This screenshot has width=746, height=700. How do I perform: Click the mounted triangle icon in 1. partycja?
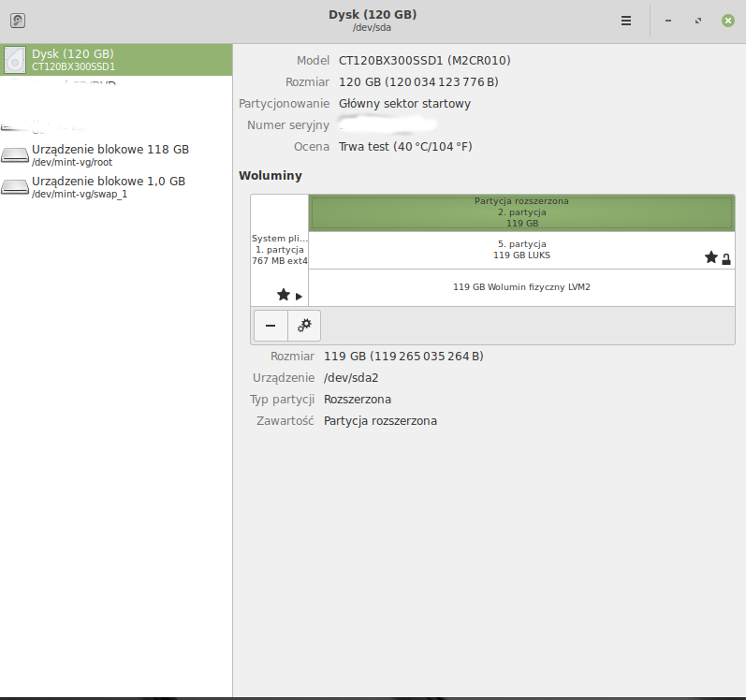coord(299,296)
